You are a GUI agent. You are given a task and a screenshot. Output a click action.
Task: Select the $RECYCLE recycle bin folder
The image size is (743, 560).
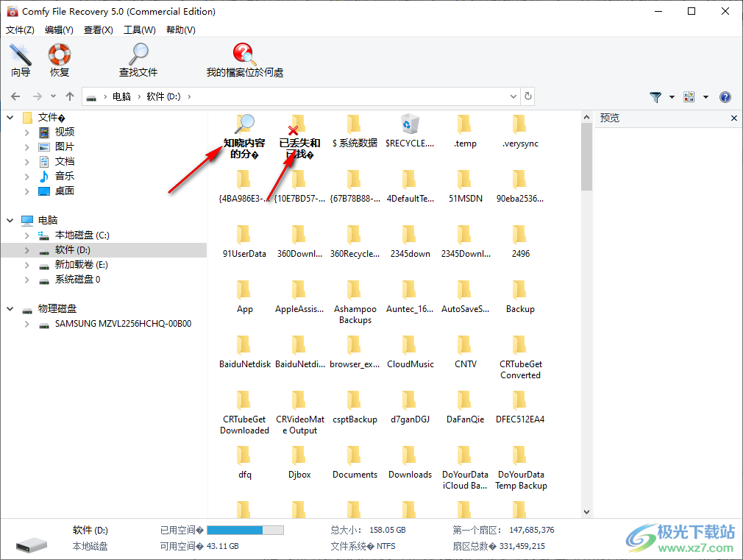pos(410,131)
